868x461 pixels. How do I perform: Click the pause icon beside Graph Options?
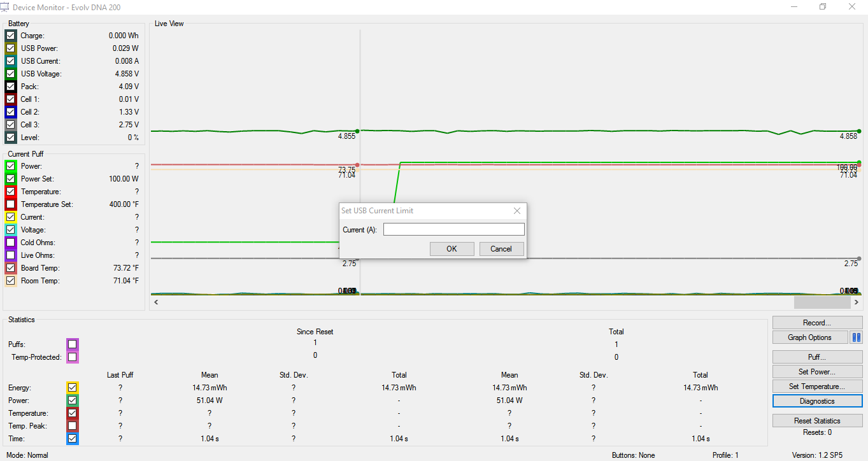(x=856, y=337)
